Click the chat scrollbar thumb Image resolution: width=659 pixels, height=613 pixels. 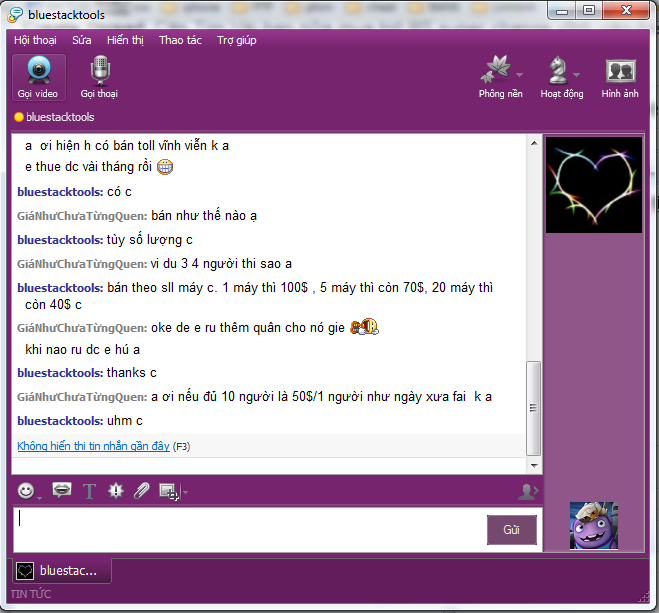coord(534,408)
